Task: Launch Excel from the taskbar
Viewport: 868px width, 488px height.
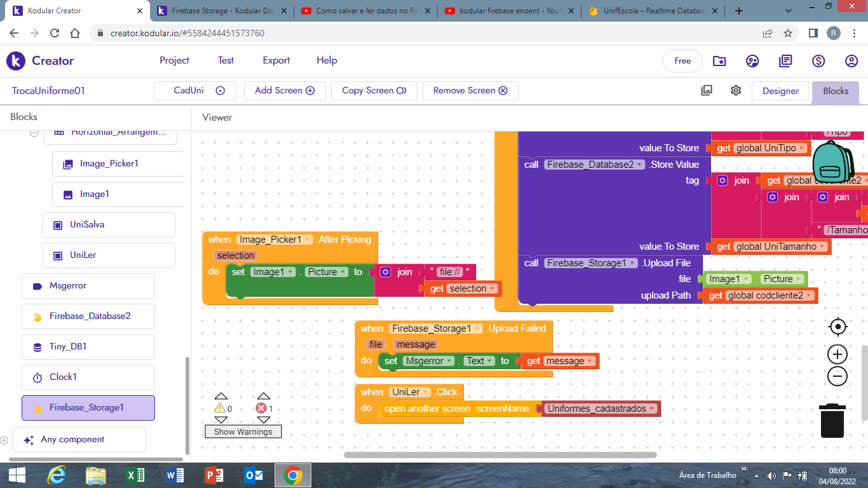Action: 135,475
